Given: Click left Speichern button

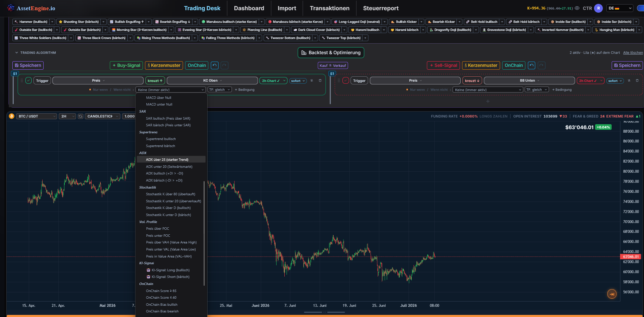Looking at the screenshot, I should (x=28, y=65).
